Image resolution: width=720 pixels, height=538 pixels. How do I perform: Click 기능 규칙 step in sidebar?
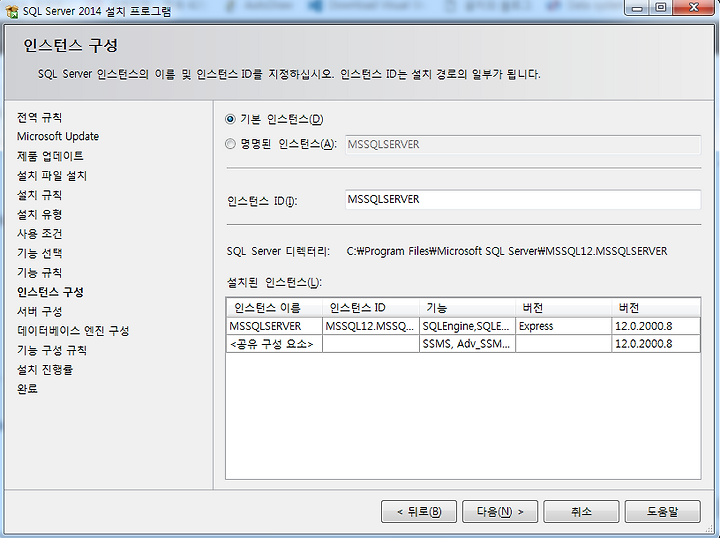point(39,273)
